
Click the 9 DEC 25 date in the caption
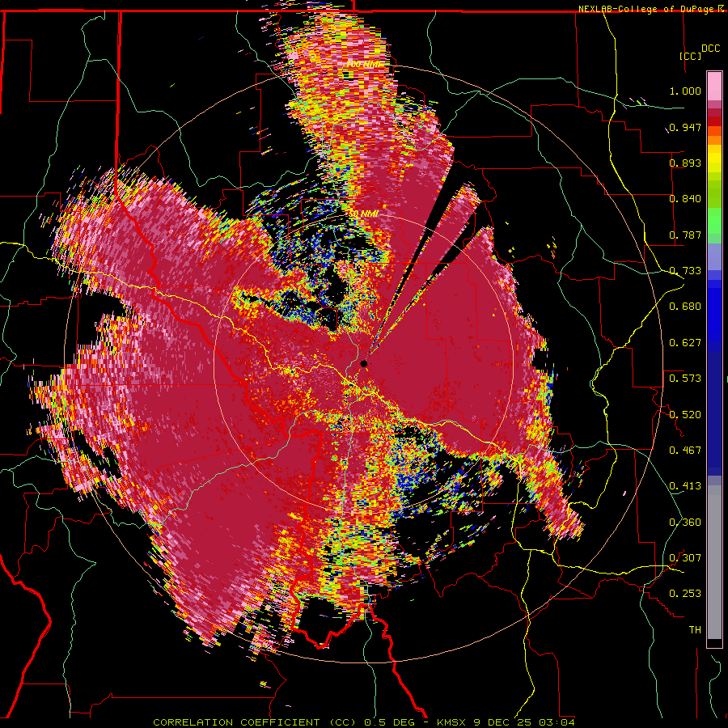[x=503, y=722]
